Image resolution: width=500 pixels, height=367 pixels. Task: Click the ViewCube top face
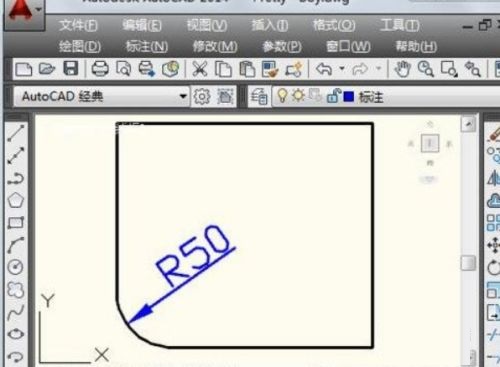[x=430, y=144]
